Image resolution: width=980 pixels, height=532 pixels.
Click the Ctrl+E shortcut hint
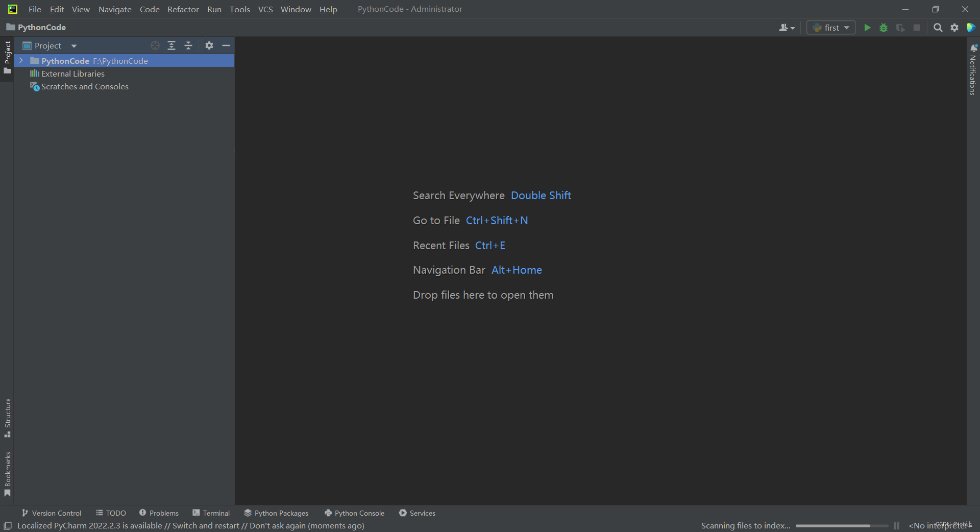[x=490, y=246]
